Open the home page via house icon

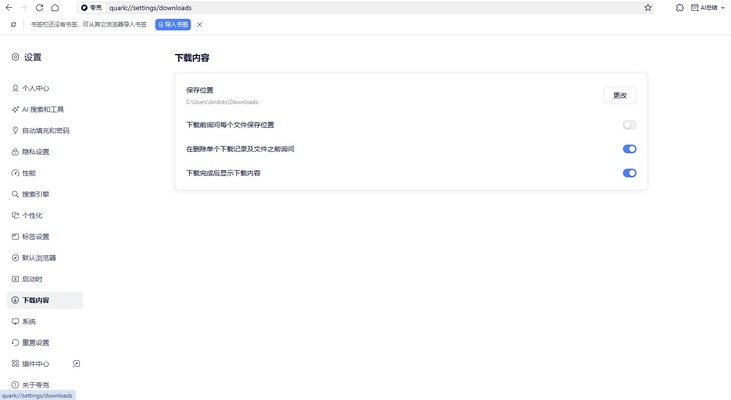coord(55,7)
